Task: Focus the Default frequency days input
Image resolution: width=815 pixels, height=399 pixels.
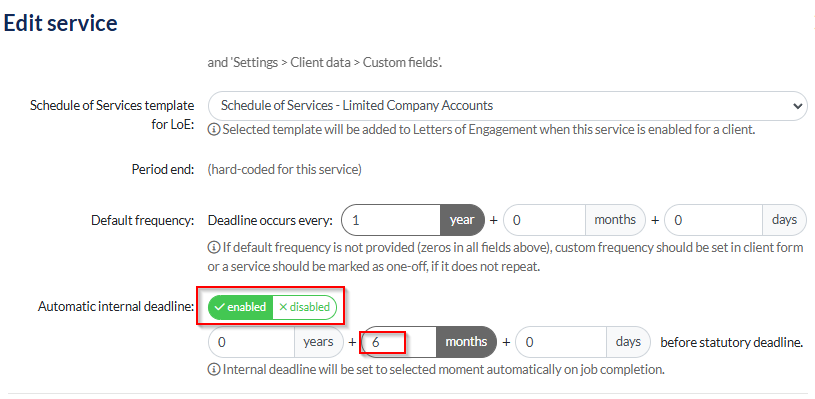Action: click(714, 220)
